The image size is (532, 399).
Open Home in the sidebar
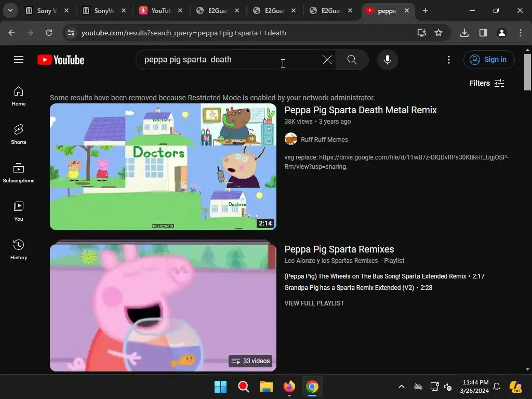(x=19, y=96)
